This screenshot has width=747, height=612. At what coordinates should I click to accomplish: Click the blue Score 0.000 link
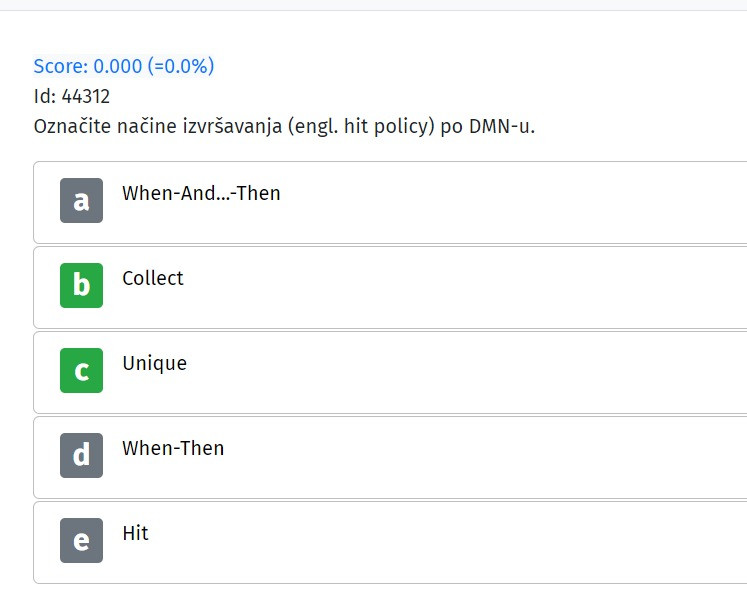click(x=124, y=66)
